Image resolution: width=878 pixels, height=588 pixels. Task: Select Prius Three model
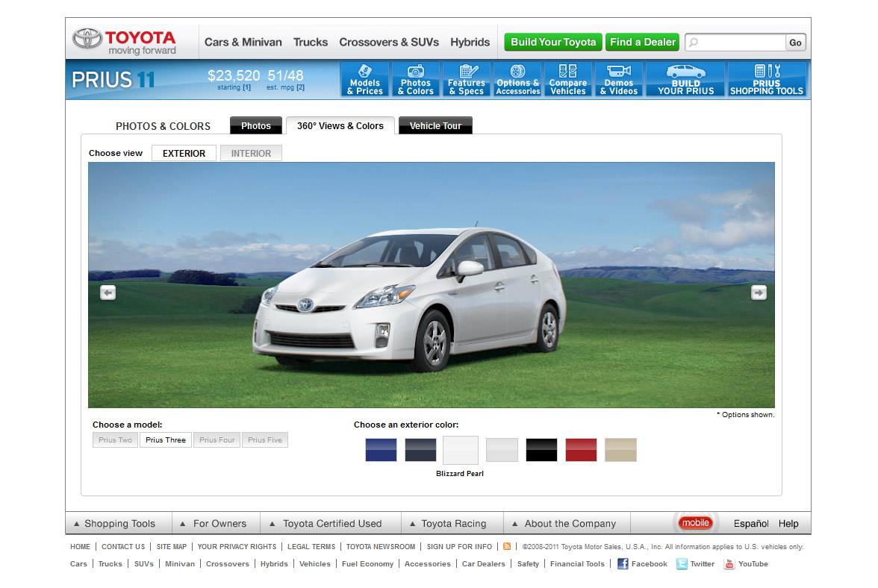(166, 440)
